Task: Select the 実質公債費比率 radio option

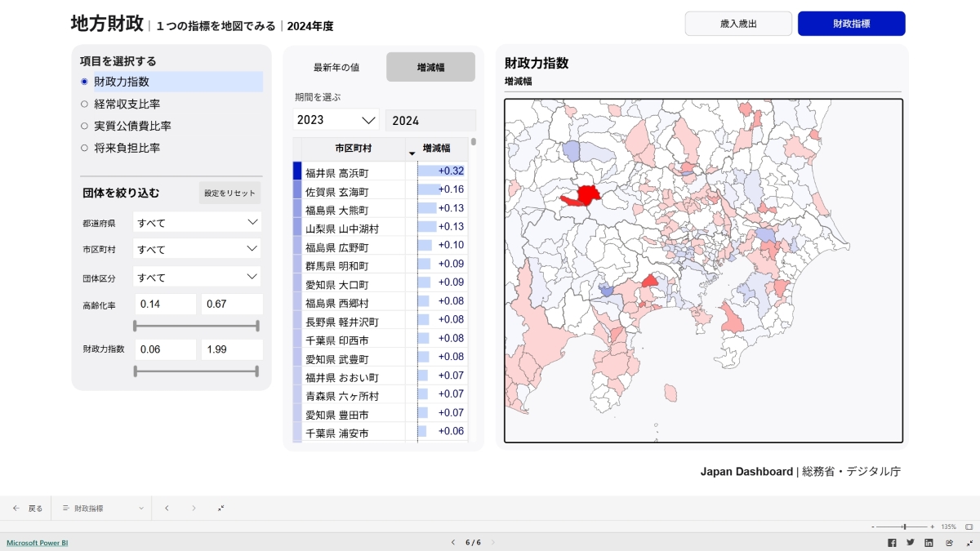Action: tap(132, 126)
